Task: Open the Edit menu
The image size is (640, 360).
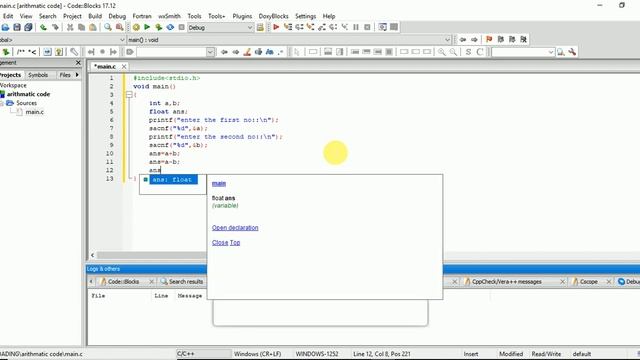Action: [x=8, y=16]
